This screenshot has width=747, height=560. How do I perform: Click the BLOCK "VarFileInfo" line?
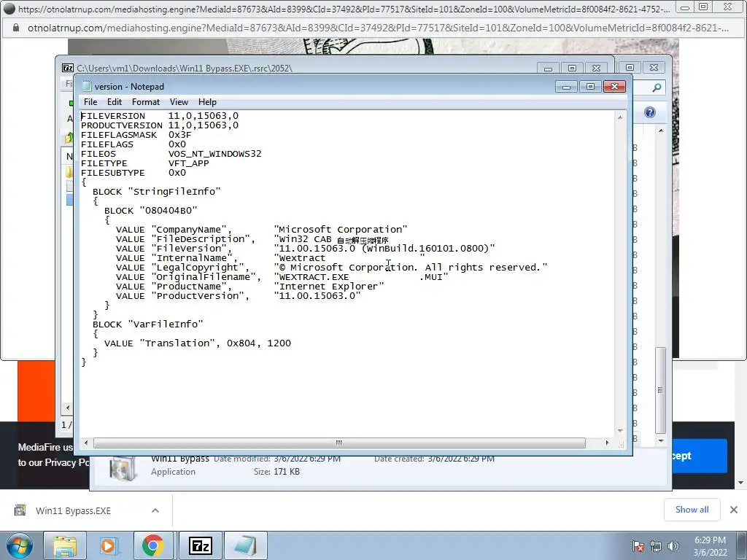[x=148, y=324]
